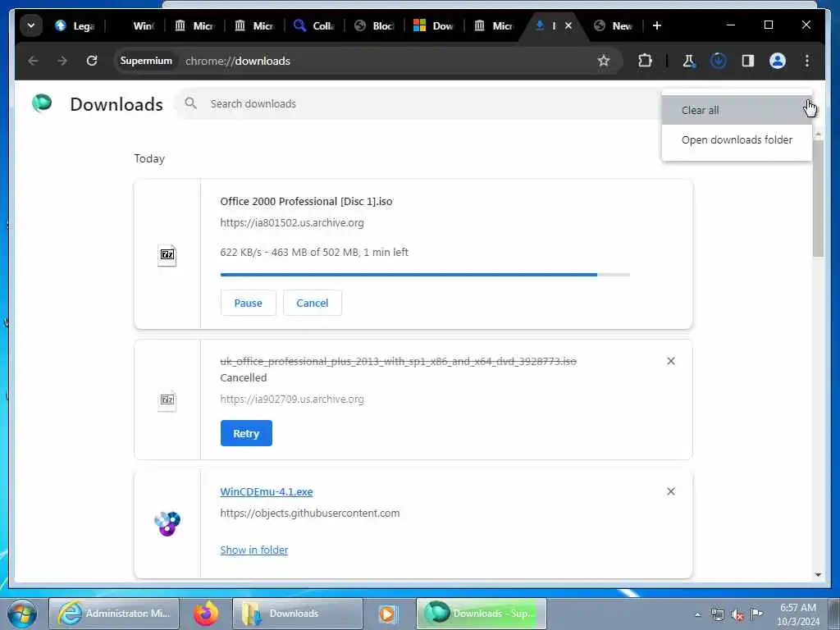Open the Chrome Labs flask icon
840x630 pixels.
pos(689,61)
